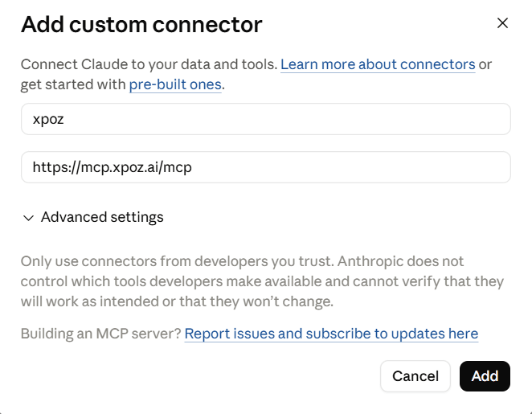Click the Add button
532x414 pixels.
point(485,376)
